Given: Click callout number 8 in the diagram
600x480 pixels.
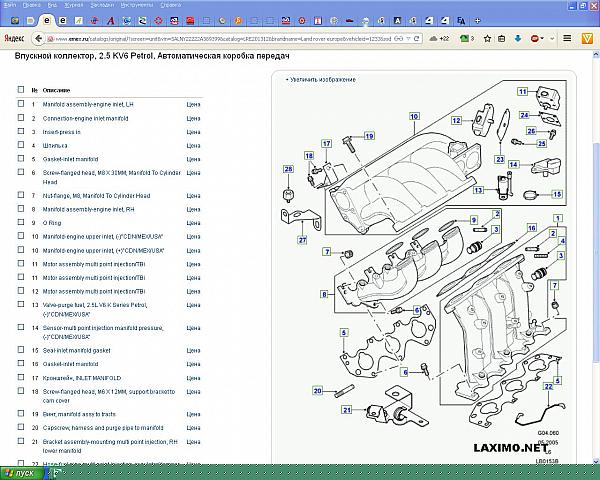Looking at the screenshot, I should 324,294.
